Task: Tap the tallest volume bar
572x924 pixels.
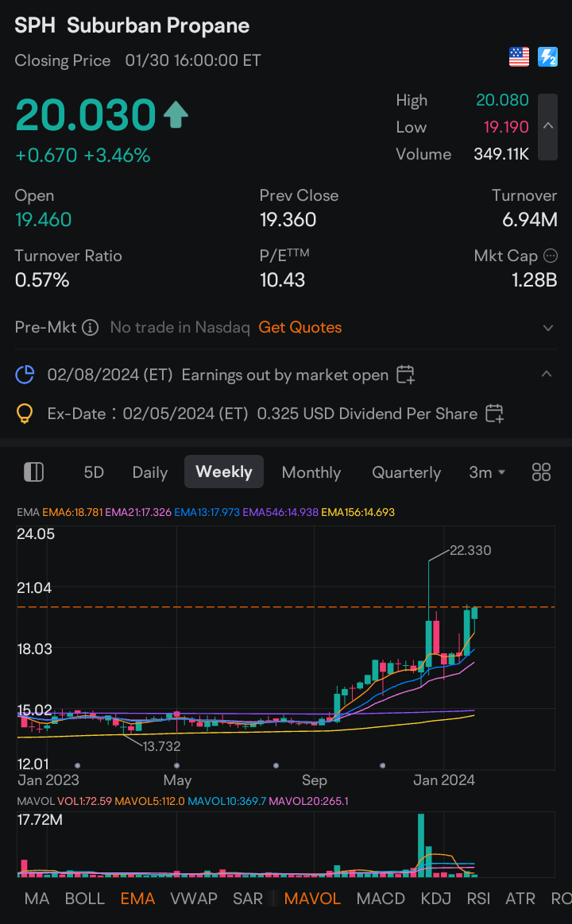Action: [421, 845]
